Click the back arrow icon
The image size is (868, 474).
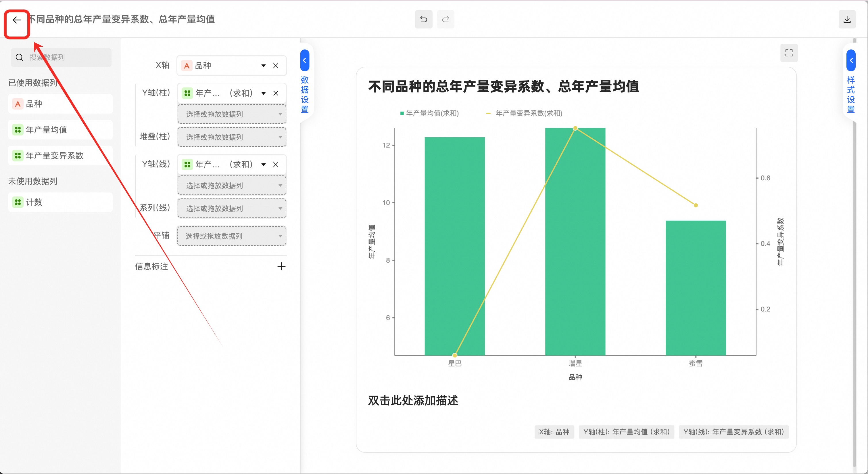pyautogui.click(x=17, y=20)
